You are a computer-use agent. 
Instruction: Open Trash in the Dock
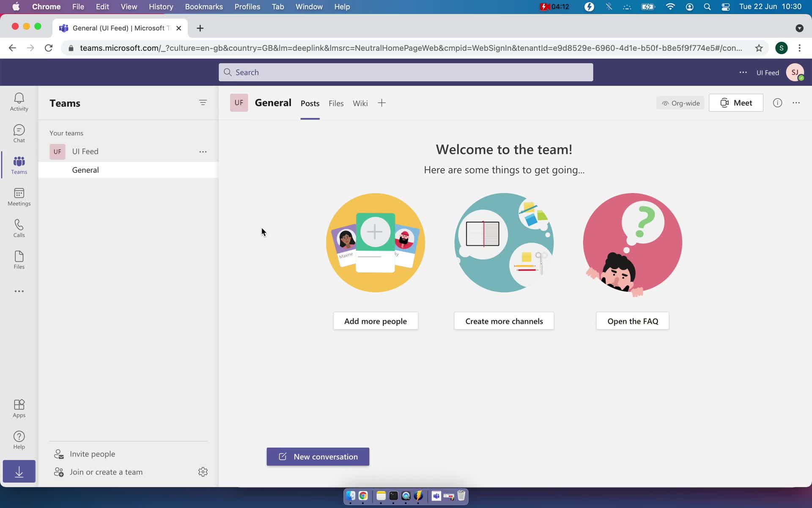click(461, 496)
